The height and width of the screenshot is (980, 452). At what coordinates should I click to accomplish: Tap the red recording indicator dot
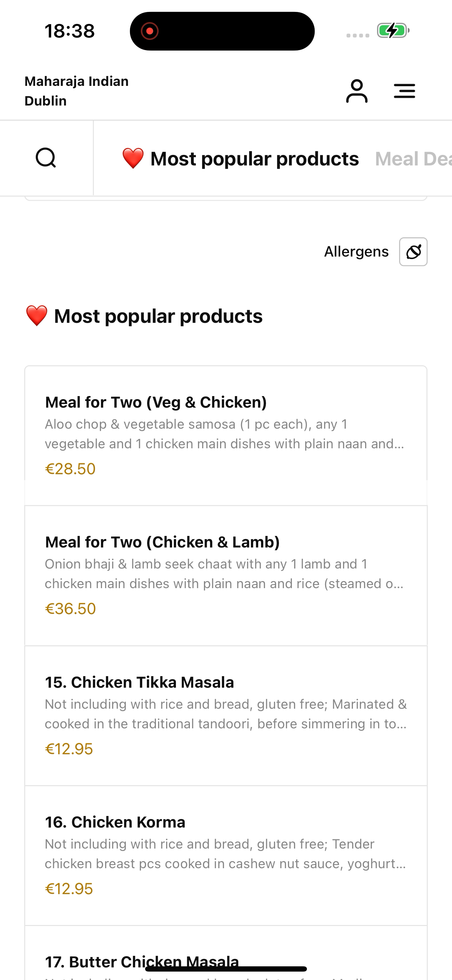(x=150, y=31)
